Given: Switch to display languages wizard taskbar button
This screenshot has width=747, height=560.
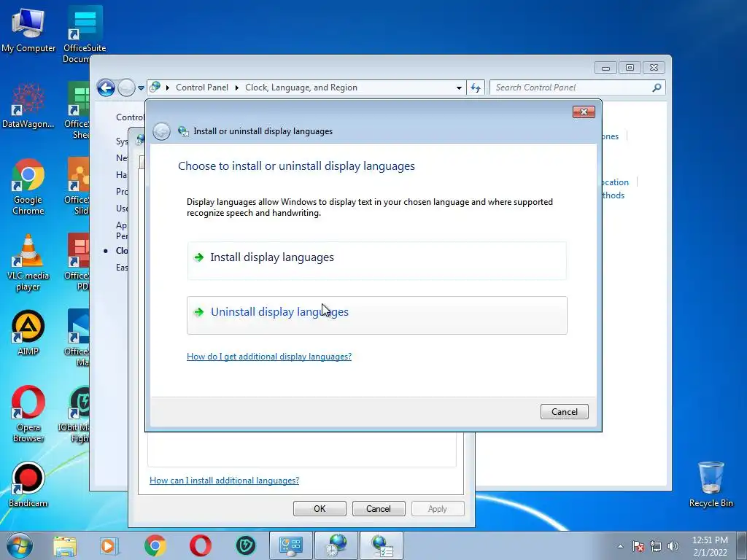Looking at the screenshot, I should pyautogui.click(x=382, y=545).
